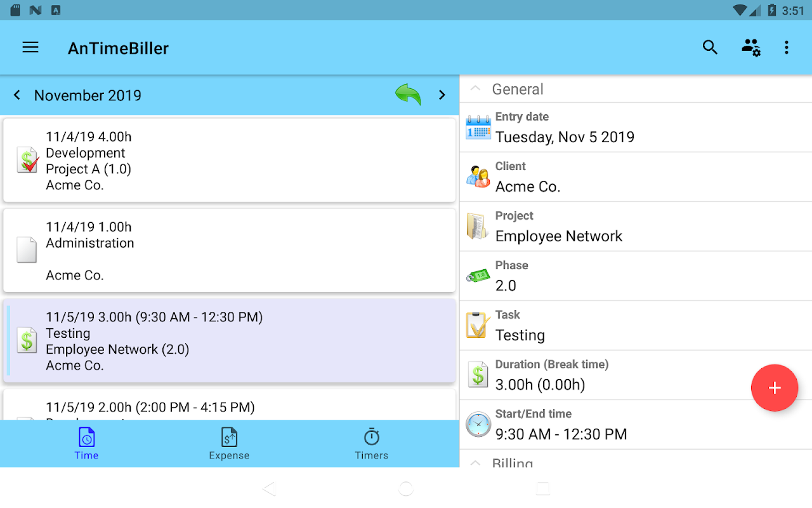
Task: Go to next month with right arrow
Action: click(x=442, y=95)
